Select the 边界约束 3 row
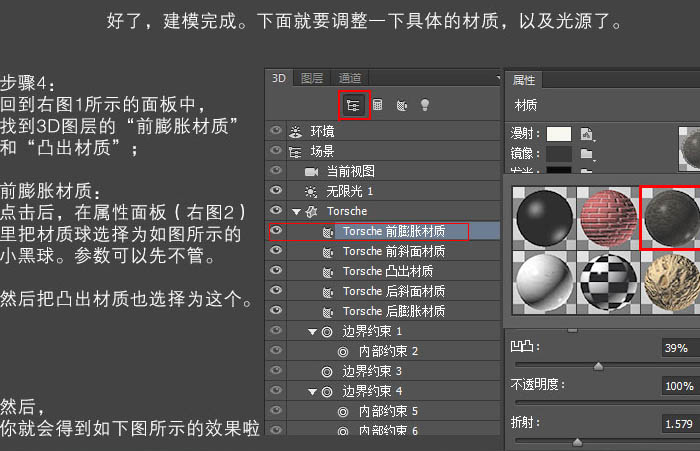700x451 pixels. point(384,372)
